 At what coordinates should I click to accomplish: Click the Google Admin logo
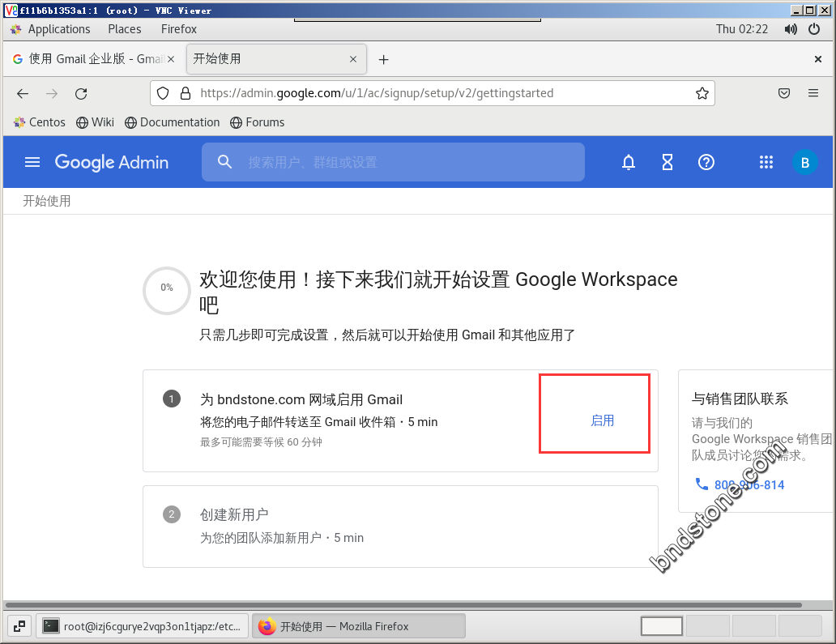point(112,162)
